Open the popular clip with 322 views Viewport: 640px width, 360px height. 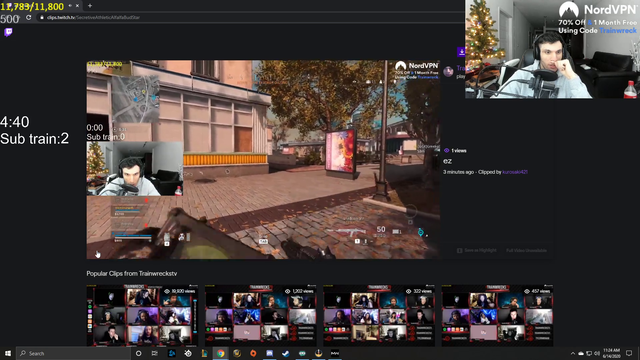point(379,315)
